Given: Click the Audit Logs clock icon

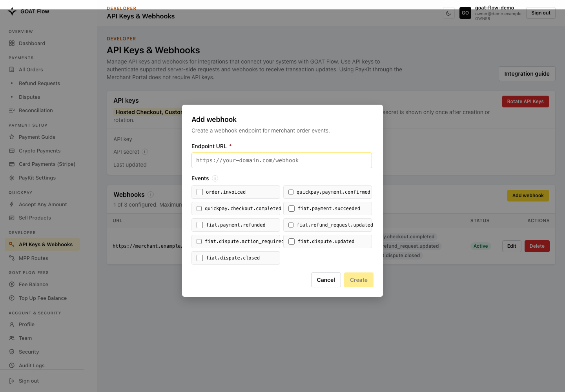Looking at the screenshot, I should 12,366.
